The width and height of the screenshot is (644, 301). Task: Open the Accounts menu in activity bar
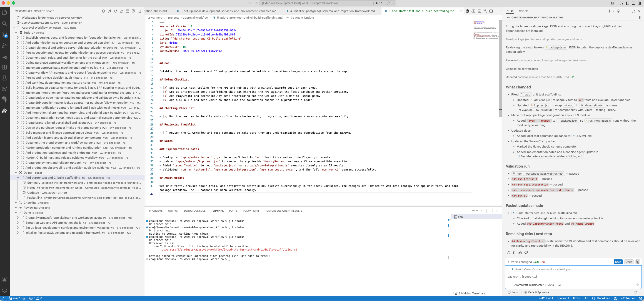point(5,279)
